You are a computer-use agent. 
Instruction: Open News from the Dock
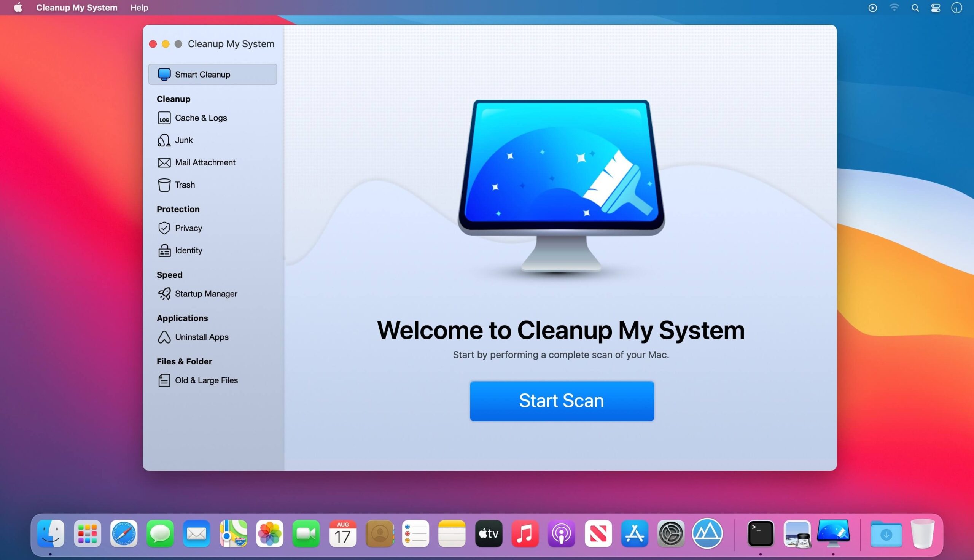tap(598, 534)
